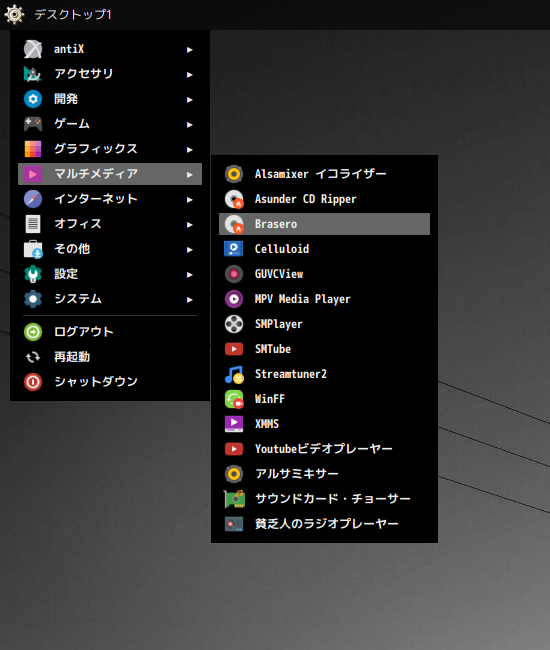
Task: Click the その他 package icon
Action: [33, 249]
